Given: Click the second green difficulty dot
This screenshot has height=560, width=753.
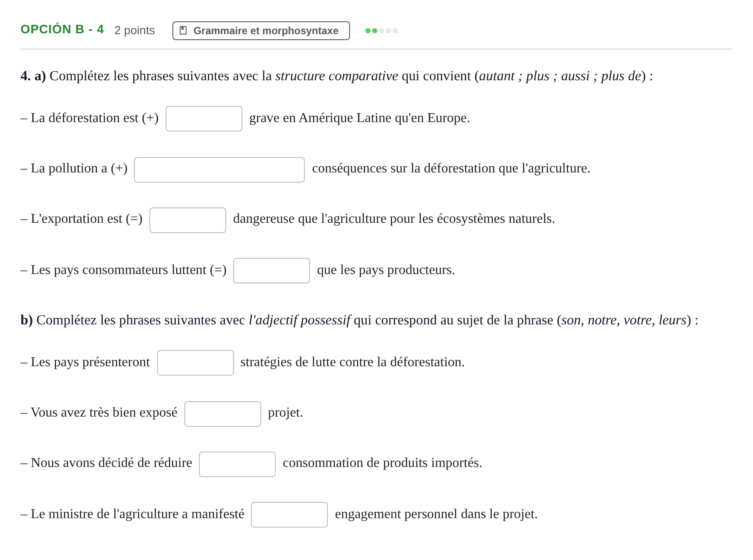Looking at the screenshot, I should [375, 31].
